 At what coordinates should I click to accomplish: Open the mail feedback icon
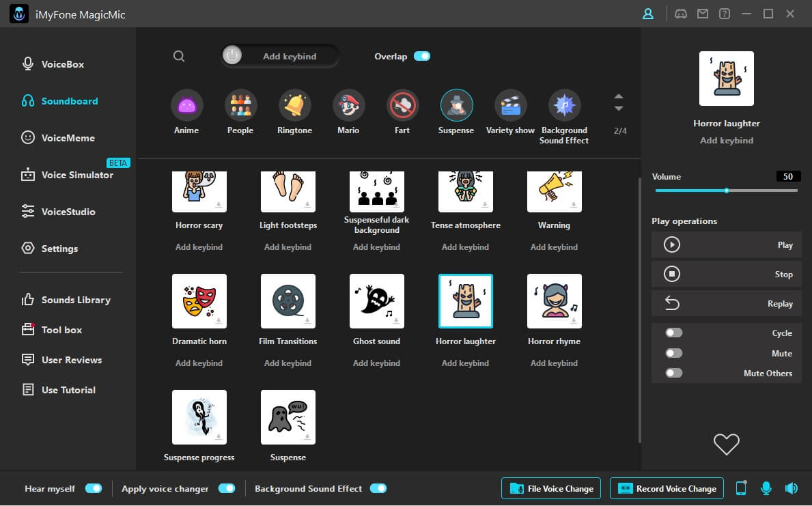click(x=703, y=14)
